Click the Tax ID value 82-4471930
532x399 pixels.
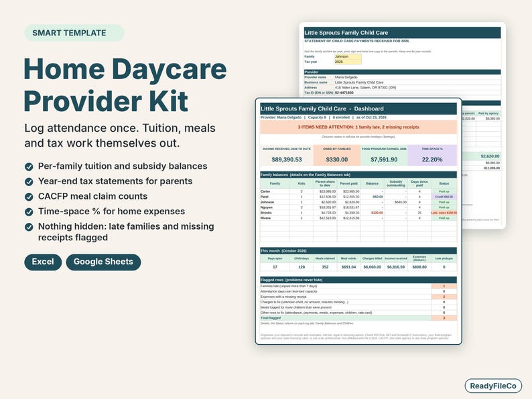pyautogui.click(x=344, y=92)
